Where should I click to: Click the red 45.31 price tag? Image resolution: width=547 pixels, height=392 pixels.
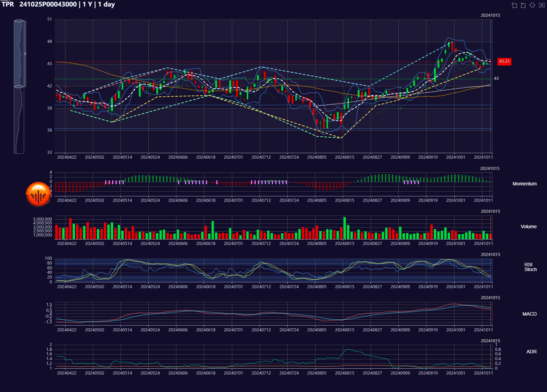(x=504, y=61)
